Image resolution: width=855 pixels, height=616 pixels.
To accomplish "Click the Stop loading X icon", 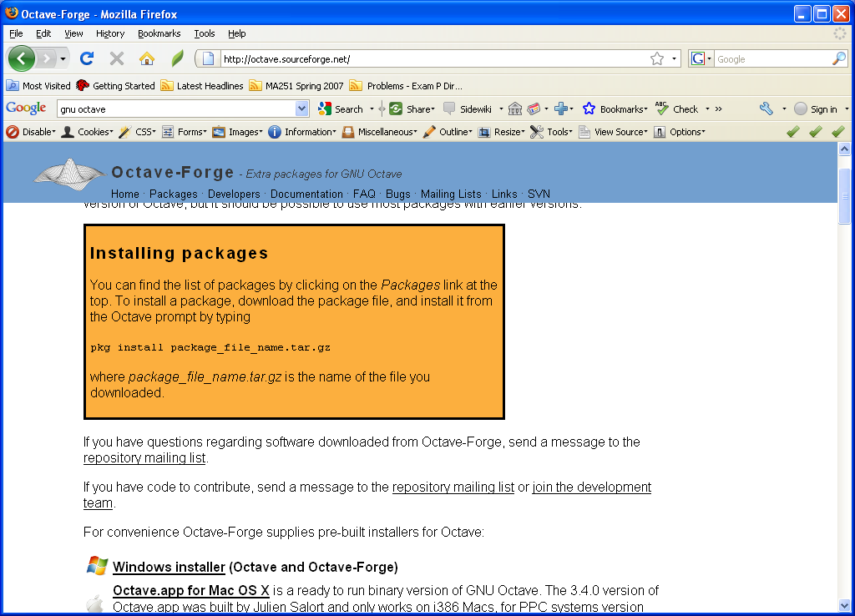I will point(117,58).
